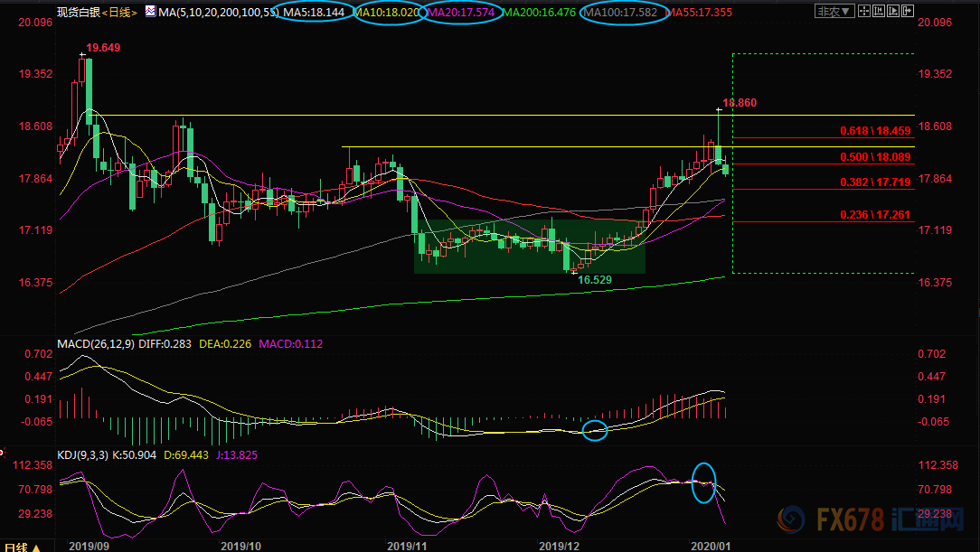Click the MA200:16.476 green legend value
Image resolution: width=980 pixels, height=552 pixels.
[536, 13]
